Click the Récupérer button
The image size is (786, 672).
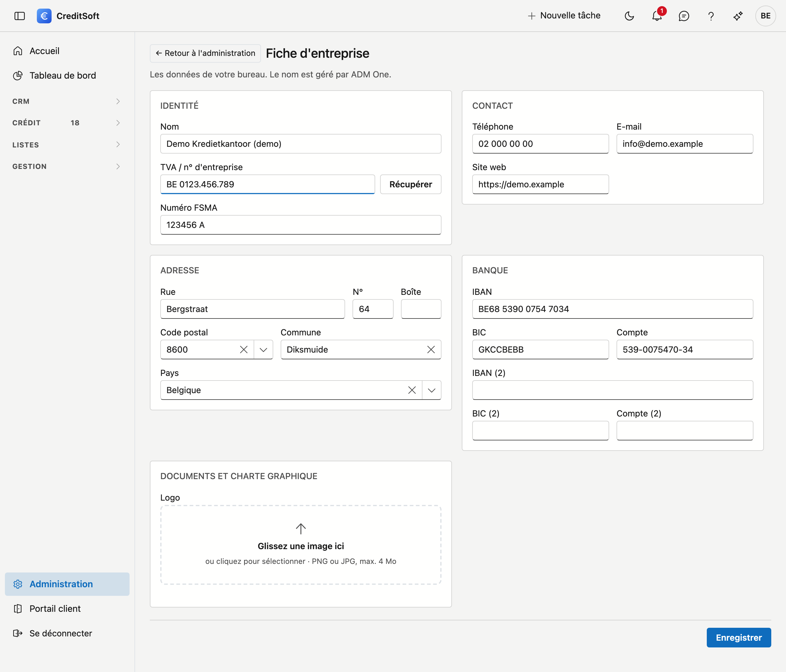click(x=411, y=184)
